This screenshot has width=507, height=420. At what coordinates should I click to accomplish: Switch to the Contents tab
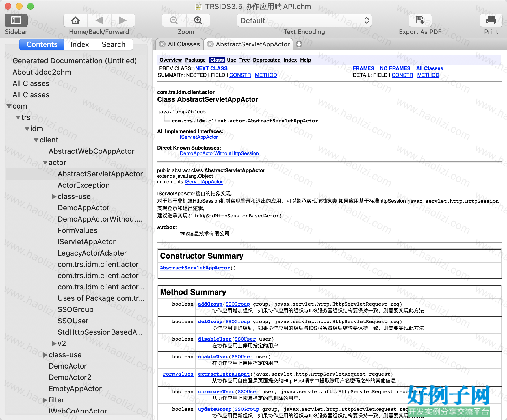coord(42,44)
